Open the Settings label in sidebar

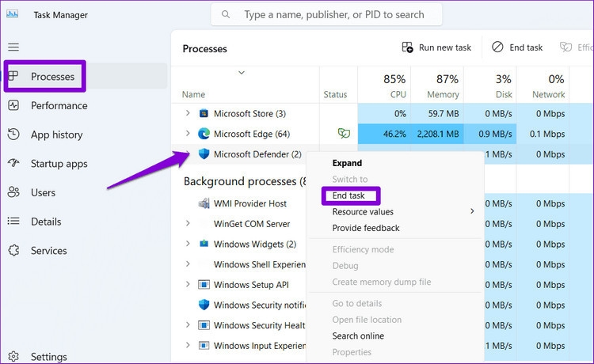(x=49, y=357)
